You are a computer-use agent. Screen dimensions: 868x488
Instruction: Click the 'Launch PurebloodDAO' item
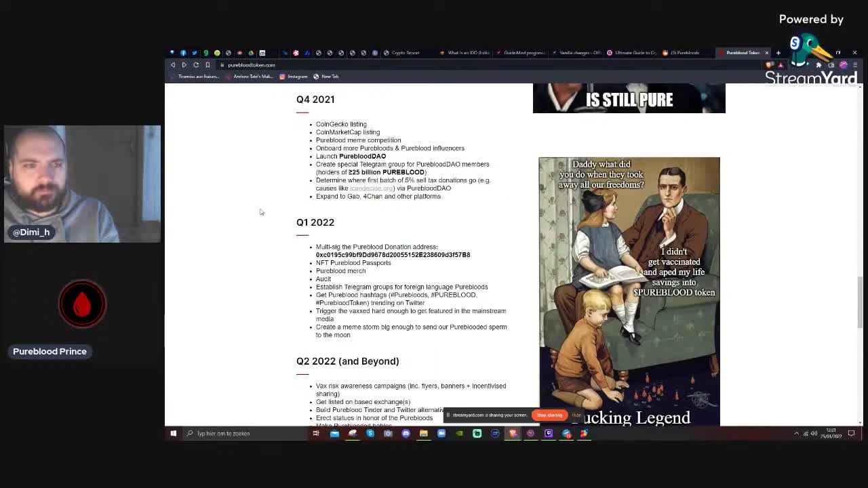click(351, 157)
